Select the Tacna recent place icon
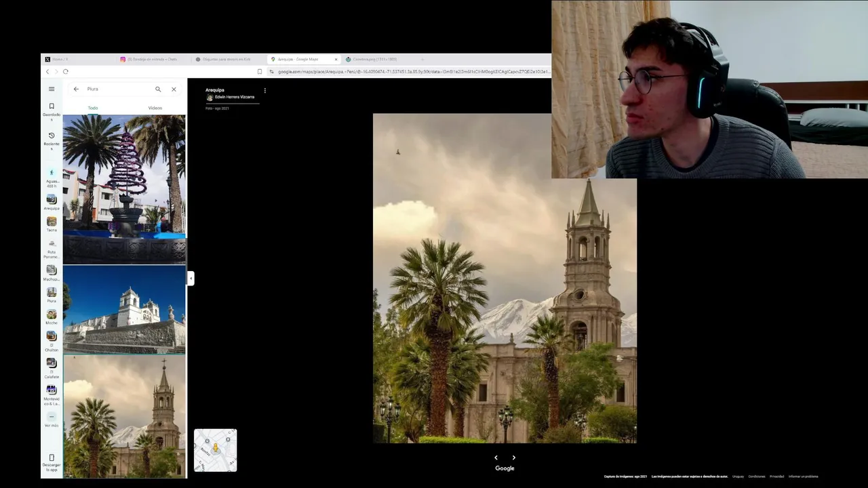Image resolution: width=868 pixels, height=488 pixels. coord(52,221)
